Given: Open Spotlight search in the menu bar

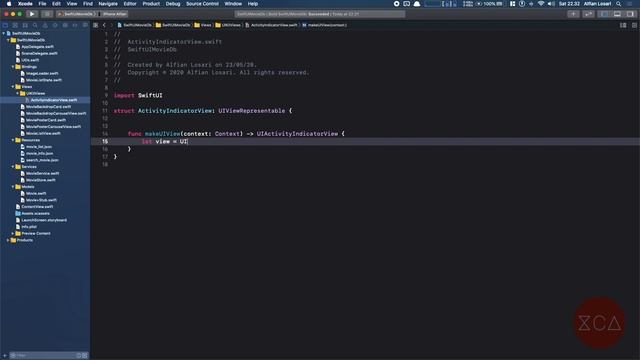Looking at the screenshot, I should [x=619, y=4].
